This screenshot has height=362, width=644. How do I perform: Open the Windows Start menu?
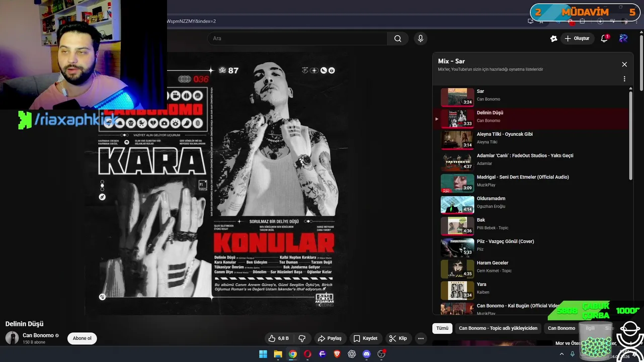263,354
